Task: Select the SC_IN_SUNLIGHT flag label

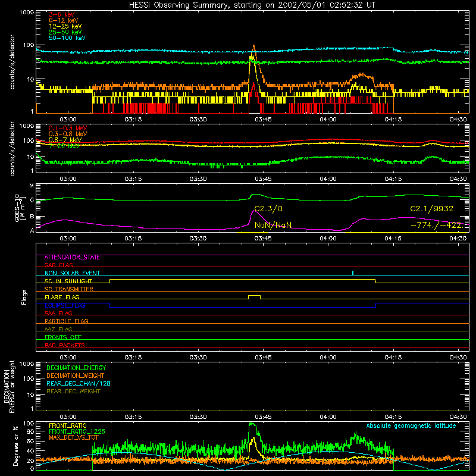Action: (68, 281)
